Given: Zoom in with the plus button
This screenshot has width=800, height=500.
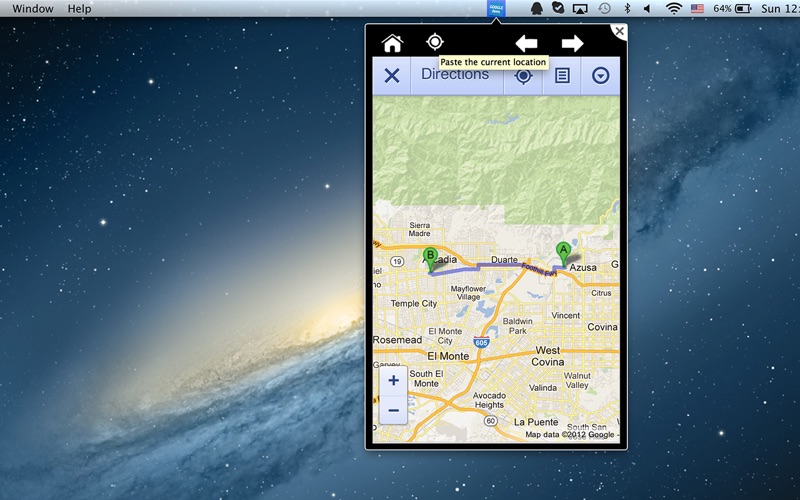Looking at the screenshot, I should pyautogui.click(x=393, y=381).
